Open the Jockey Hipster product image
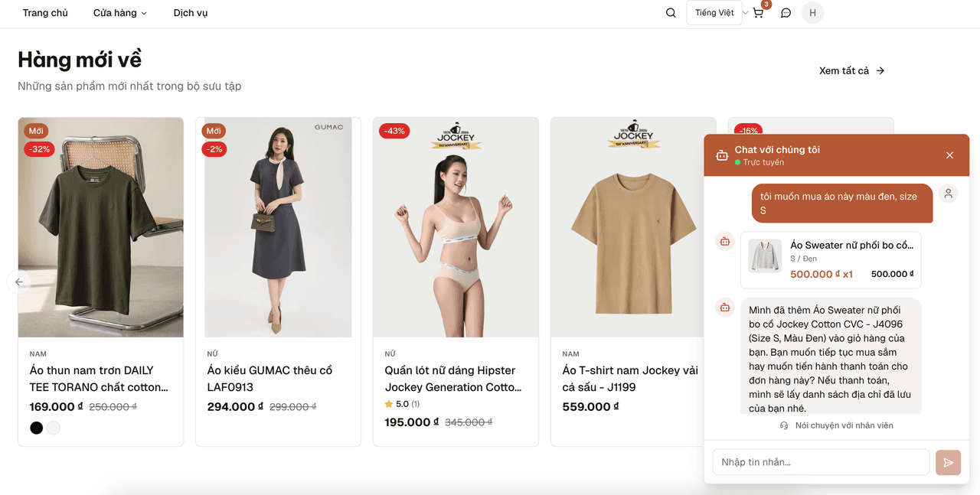980x495 pixels. tap(456, 227)
